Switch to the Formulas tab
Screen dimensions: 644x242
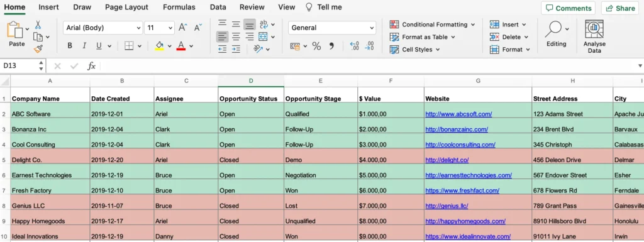(x=179, y=7)
